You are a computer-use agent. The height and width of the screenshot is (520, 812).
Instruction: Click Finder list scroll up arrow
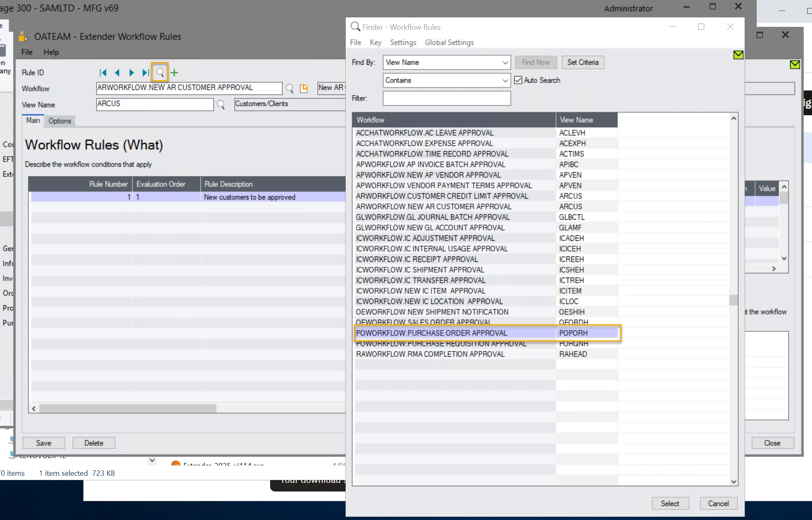(734, 118)
